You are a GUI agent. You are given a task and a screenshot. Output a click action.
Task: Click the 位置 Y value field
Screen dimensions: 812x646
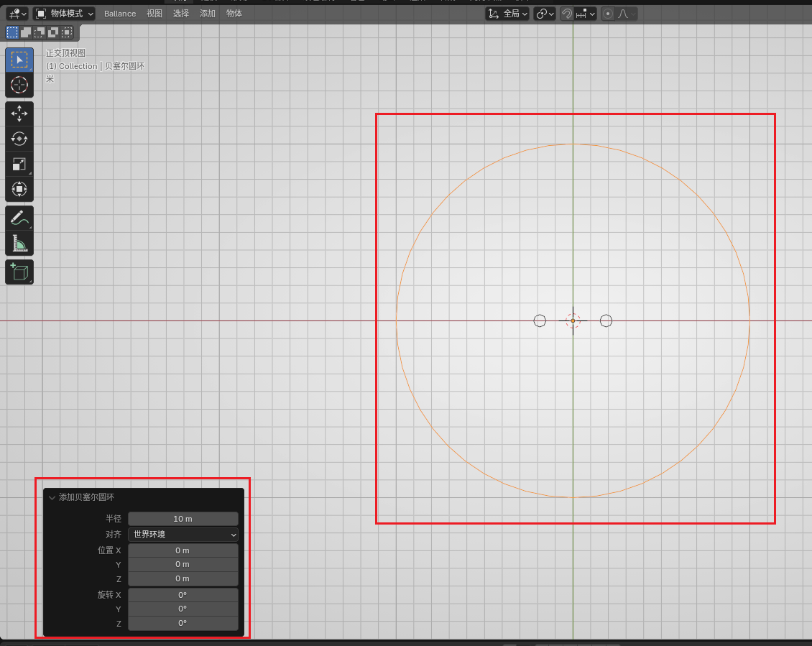coord(183,564)
